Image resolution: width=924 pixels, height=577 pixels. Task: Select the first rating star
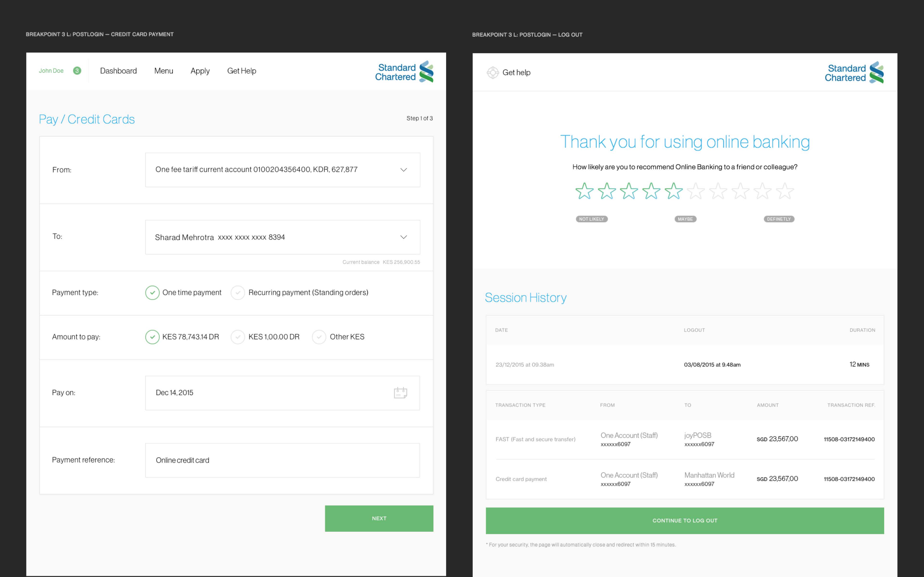click(x=584, y=191)
